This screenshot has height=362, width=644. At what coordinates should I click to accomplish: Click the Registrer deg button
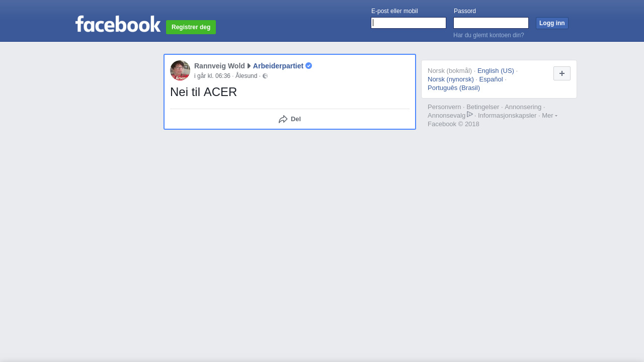click(x=191, y=27)
